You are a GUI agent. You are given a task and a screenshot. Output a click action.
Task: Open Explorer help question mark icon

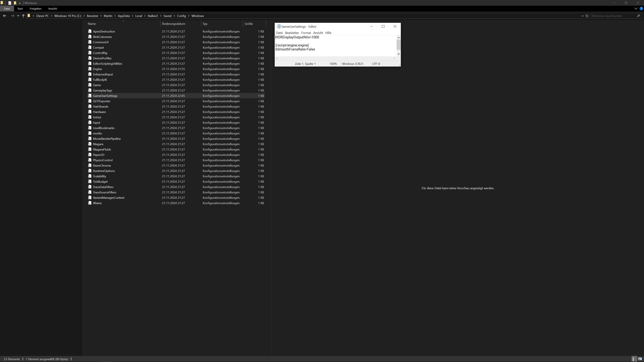tap(641, 9)
